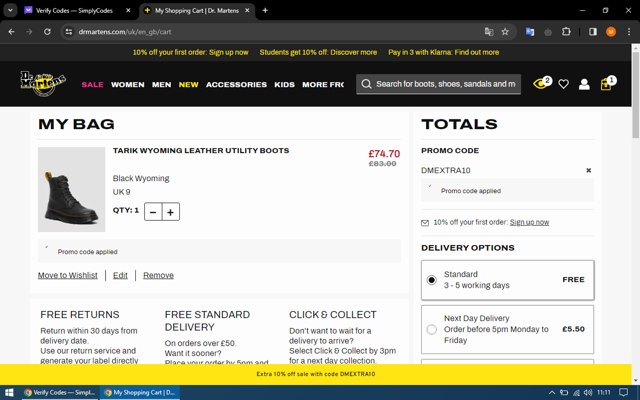
Task: Remove the DMEXTRA10 promo code
Action: point(589,170)
